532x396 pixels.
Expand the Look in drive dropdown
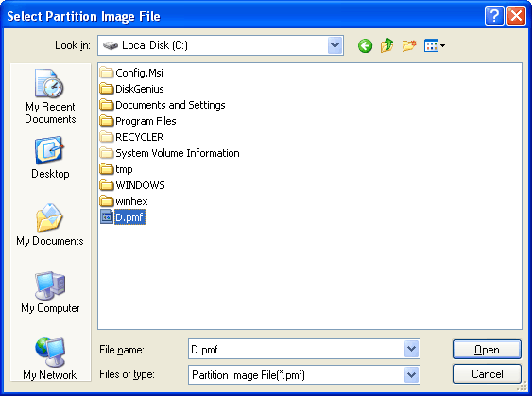pyautogui.click(x=335, y=45)
